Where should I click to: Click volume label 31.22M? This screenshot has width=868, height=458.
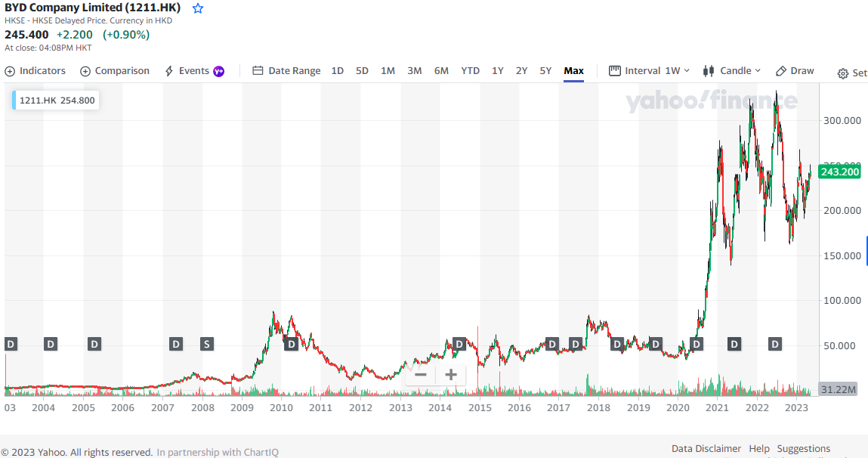(838, 389)
